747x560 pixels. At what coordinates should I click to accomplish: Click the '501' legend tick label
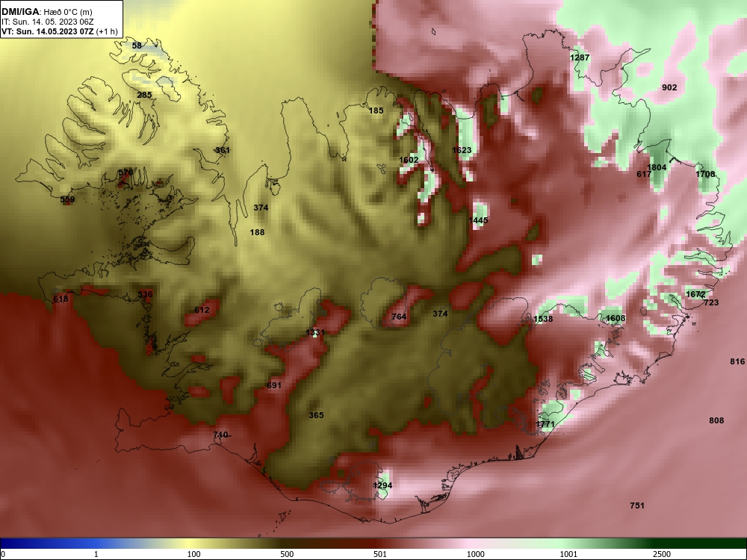[380, 554]
